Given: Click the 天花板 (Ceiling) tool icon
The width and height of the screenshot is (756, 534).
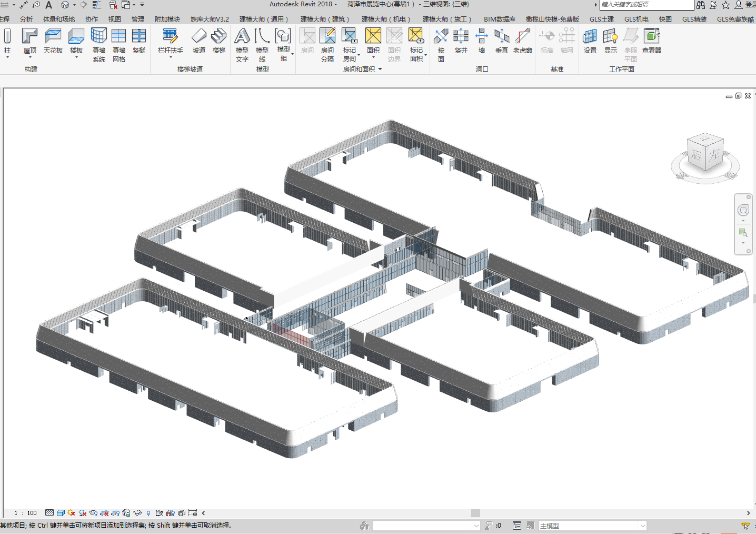Looking at the screenshot, I should tap(53, 37).
